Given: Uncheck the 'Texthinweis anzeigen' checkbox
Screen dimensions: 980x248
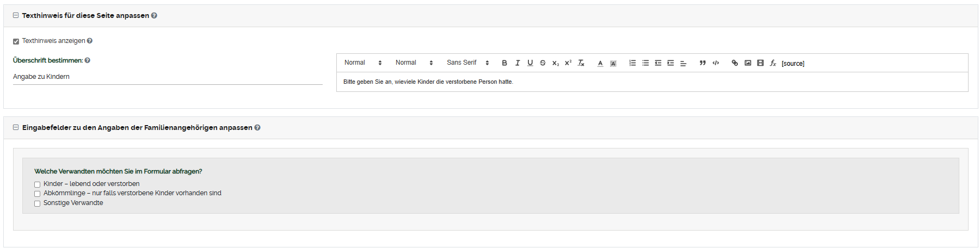Looking at the screenshot, I should point(16,41).
